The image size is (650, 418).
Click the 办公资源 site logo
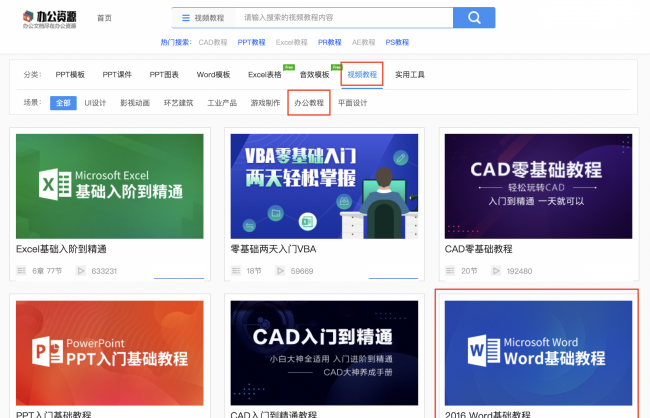point(49,19)
